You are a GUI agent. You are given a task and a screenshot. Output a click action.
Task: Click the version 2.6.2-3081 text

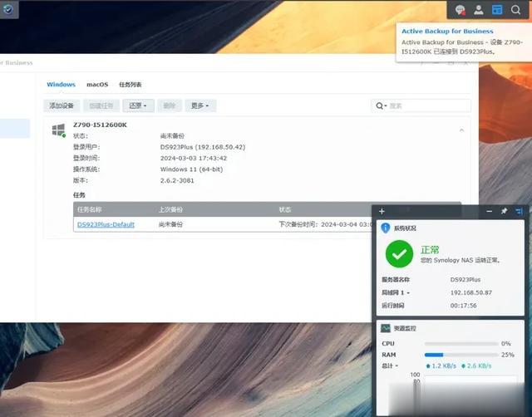(x=177, y=180)
